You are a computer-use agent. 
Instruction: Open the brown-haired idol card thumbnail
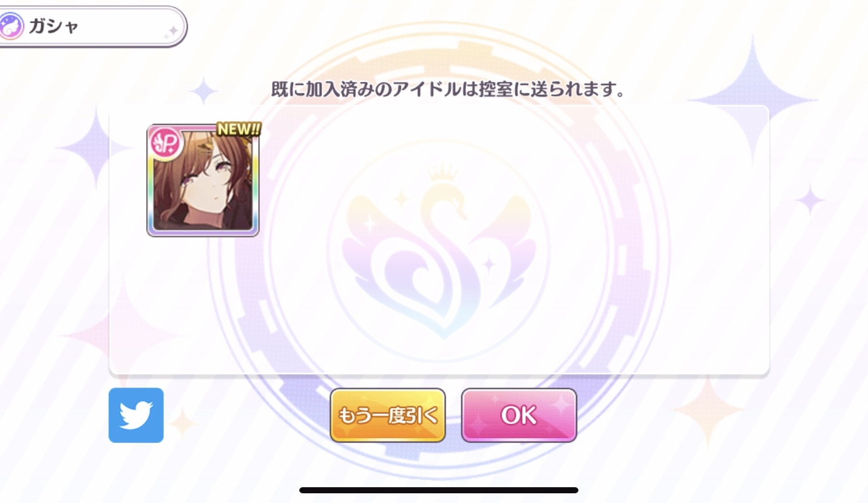pyautogui.click(x=203, y=180)
